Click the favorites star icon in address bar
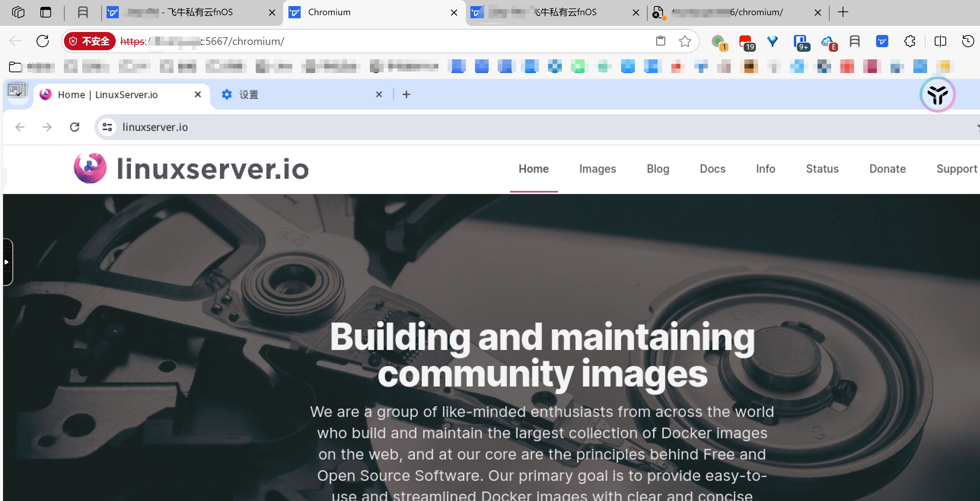980x501 pixels. click(685, 41)
